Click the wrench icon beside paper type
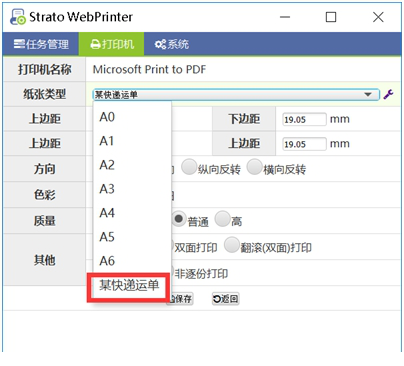Screen dimensions: 404x366 (388, 95)
